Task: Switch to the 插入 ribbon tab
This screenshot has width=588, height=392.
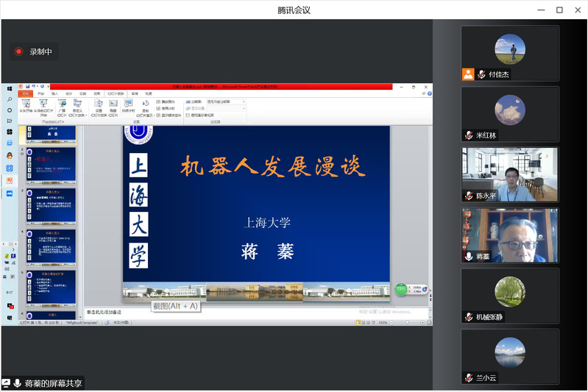Action: pos(55,94)
